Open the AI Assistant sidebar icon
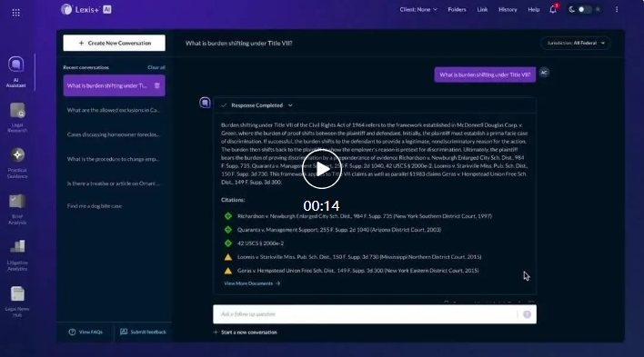 coord(16,64)
